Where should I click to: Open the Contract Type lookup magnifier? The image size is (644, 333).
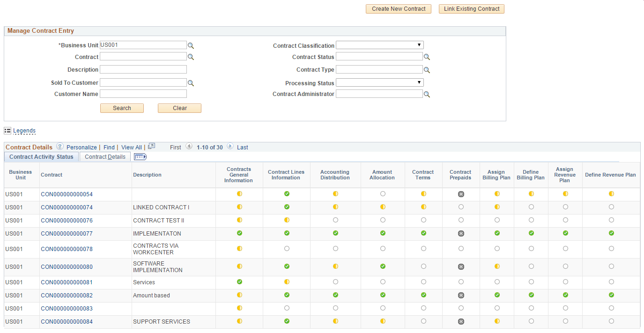[x=427, y=69]
